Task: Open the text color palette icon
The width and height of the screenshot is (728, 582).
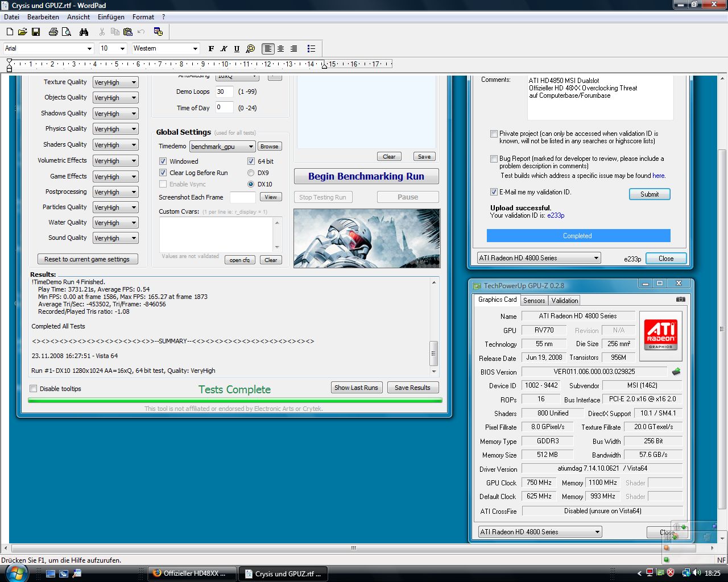Action: pyautogui.click(x=250, y=49)
